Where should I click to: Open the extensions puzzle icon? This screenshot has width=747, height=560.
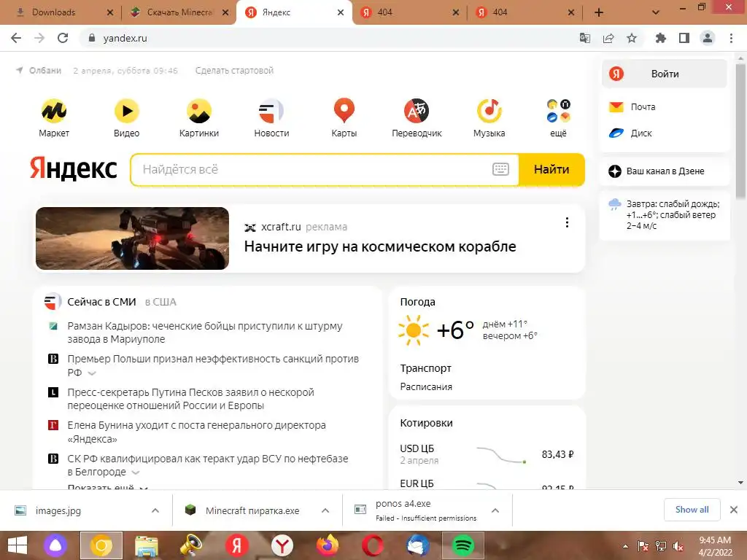pyautogui.click(x=660, y=38)
